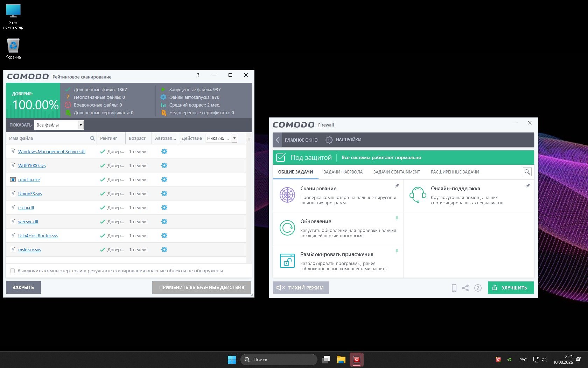
Task: Toggle ТИХИЙ РЕЖИМ silent mode
Action: [x=301, y=288]
